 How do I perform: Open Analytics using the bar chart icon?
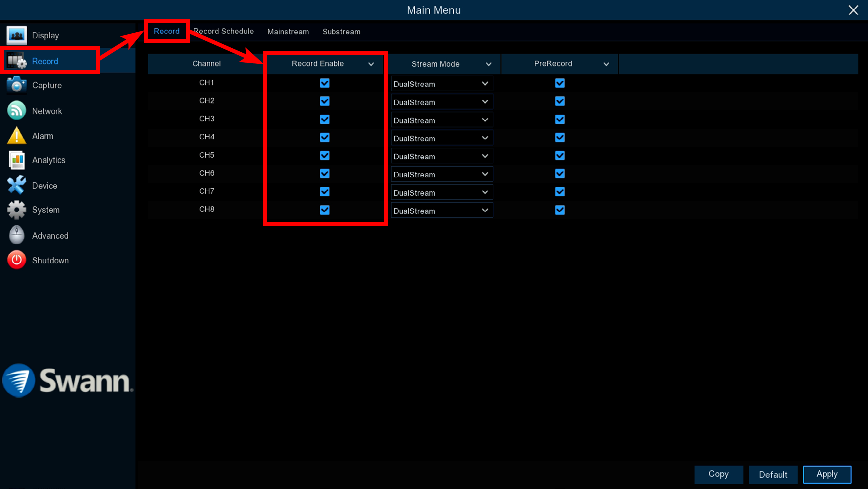(16, 160)
